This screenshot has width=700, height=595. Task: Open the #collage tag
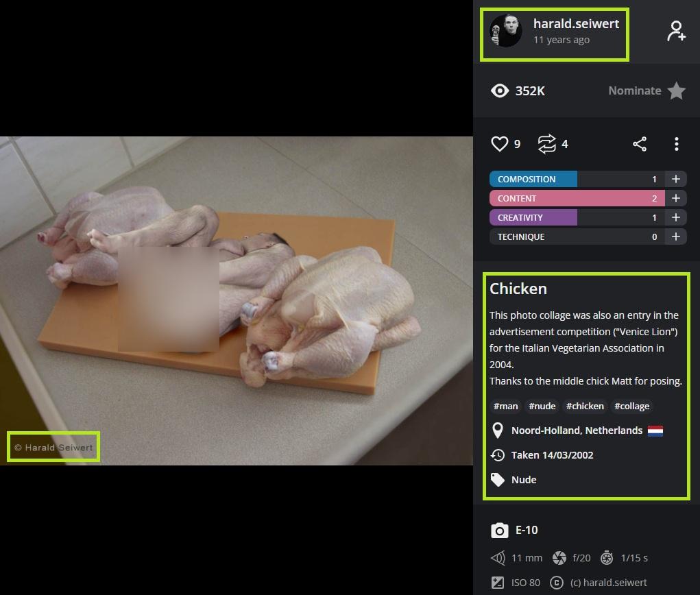coord(631,406)
